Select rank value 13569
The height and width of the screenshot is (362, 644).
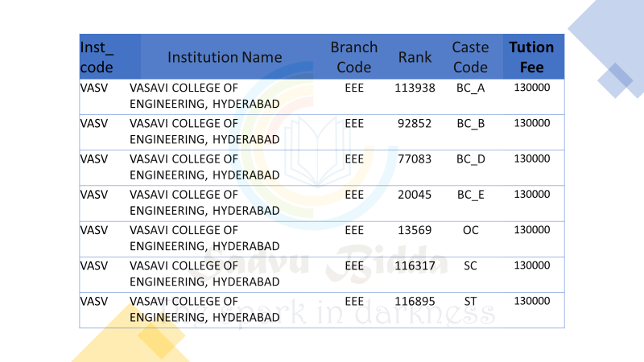[415, 230]
